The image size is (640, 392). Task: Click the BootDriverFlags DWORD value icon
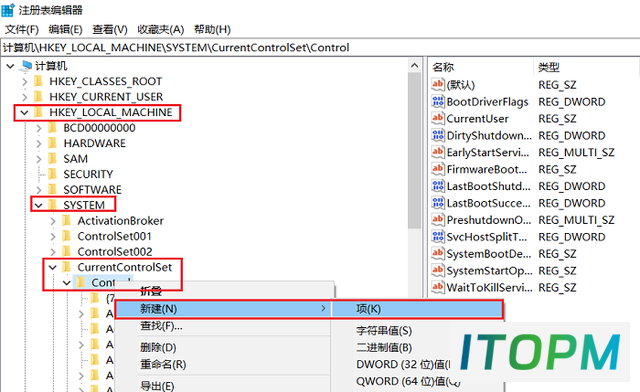pos(438,101)
